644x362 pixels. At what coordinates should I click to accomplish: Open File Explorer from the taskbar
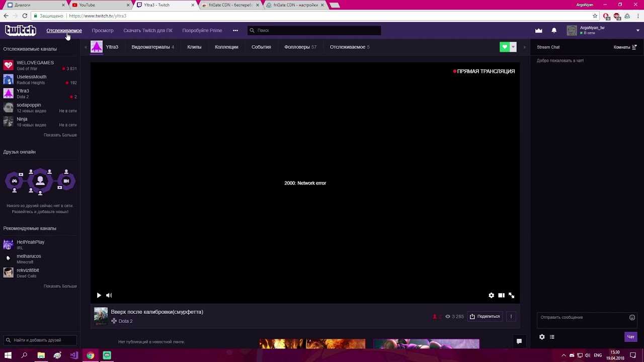(x=41, y=355)
